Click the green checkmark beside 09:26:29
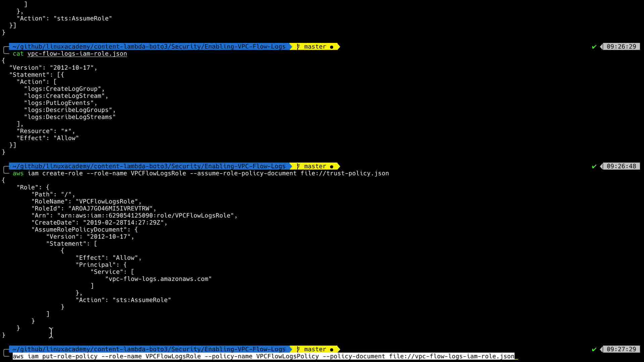Image resolution: width=644 pixels, height=362 pixels. 594,47
